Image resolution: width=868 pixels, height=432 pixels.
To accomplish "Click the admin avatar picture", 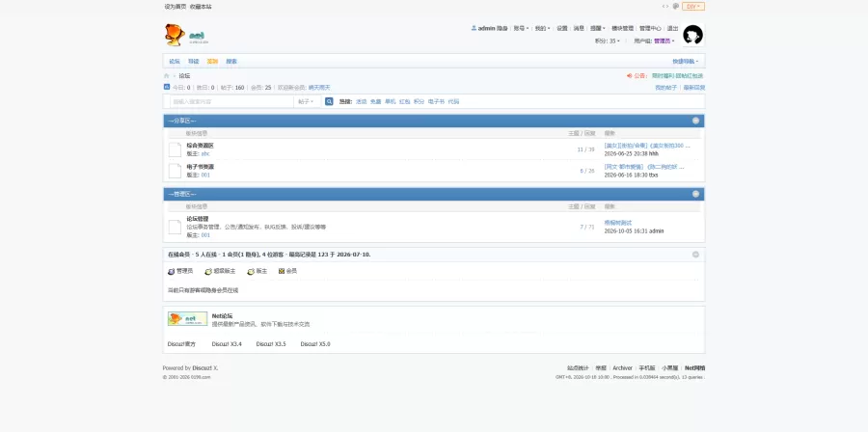I will 693,35.
